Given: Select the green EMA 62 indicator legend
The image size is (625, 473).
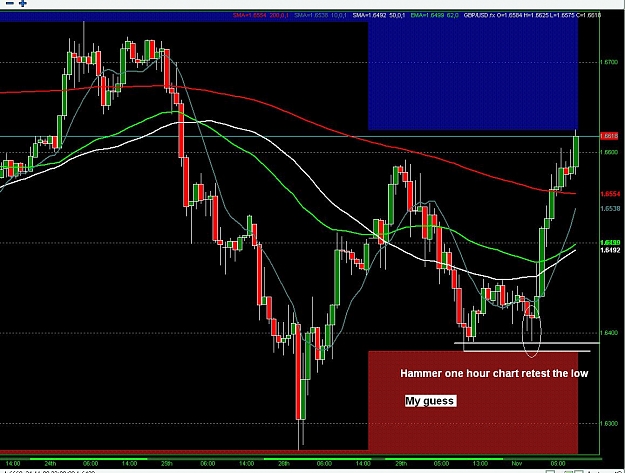Looking at the screenshot, I should click(434, 15).
